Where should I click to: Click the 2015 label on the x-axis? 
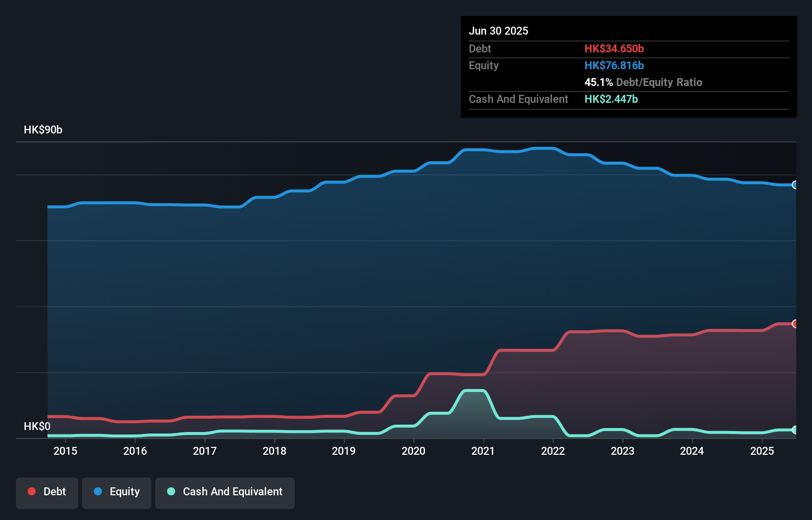coord(65,451)
